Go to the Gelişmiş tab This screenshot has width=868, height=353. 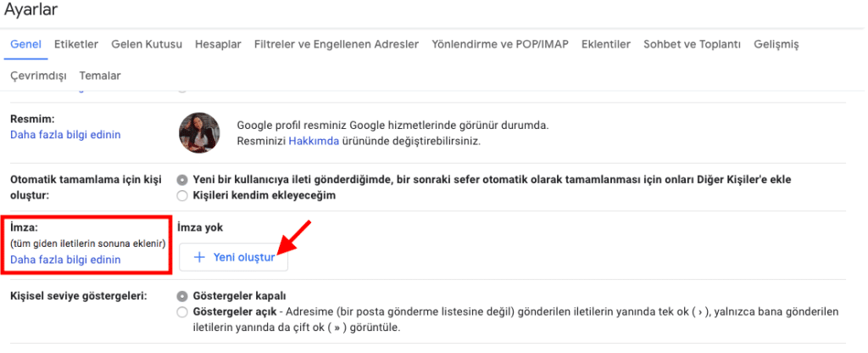pos(776,44)
